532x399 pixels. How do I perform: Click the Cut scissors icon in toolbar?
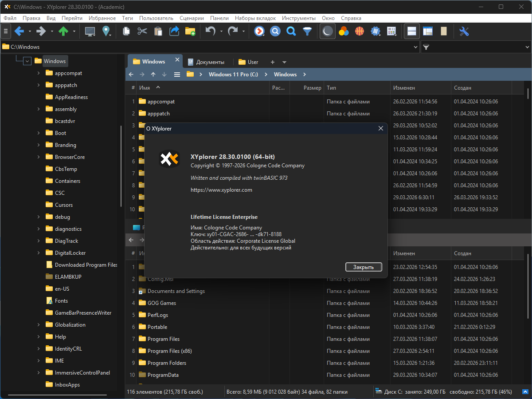[x=142, y=31]
